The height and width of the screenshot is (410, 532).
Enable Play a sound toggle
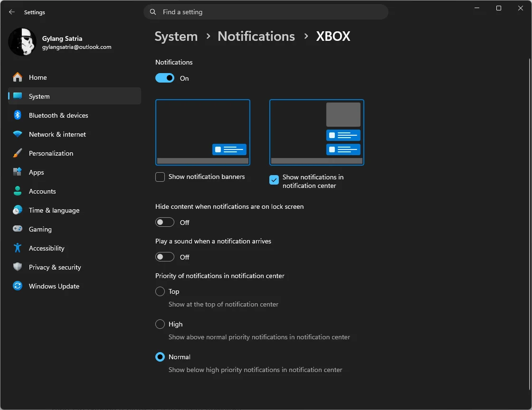click(x=165, y=257)
